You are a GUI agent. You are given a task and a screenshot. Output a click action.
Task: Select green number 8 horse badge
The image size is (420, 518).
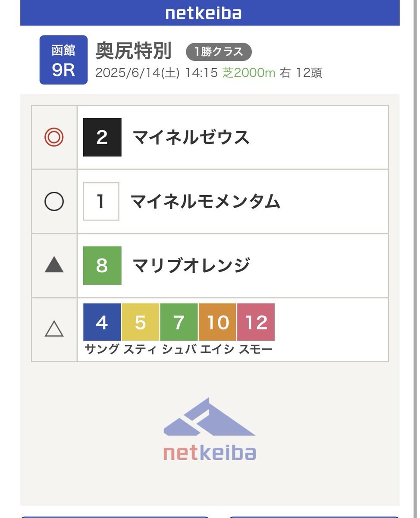(102, 265)
